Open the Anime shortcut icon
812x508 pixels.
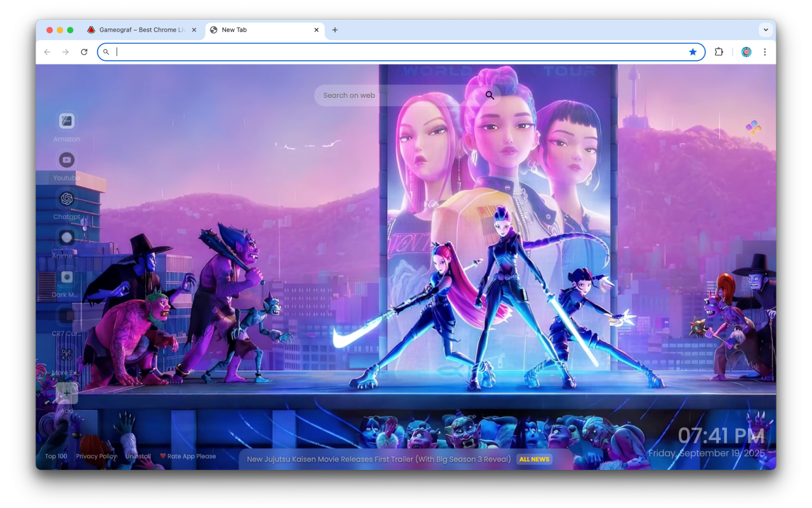67,237
